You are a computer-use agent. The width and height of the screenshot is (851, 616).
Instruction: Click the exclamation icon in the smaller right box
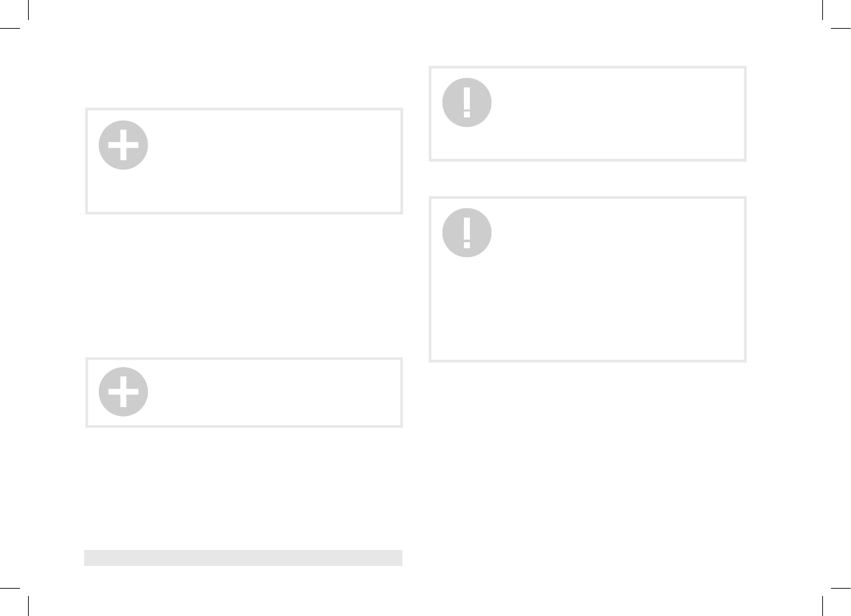467,103
